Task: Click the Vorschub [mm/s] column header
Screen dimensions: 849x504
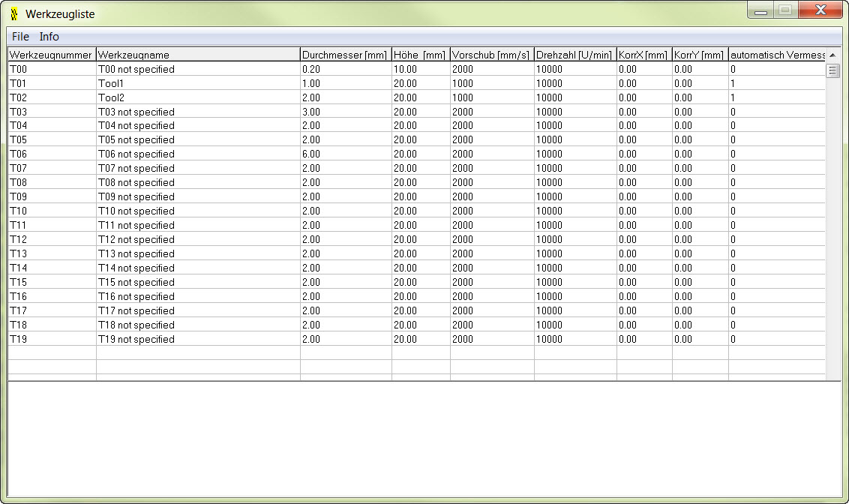Action: (491, 55)
